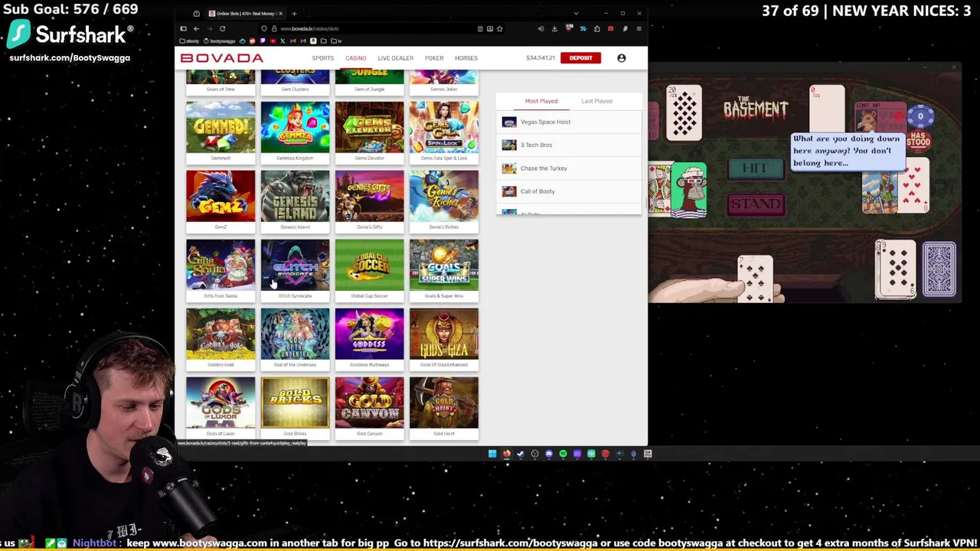
Task: Expand the list-all-tabs chevron
Action: pos(576,13)
